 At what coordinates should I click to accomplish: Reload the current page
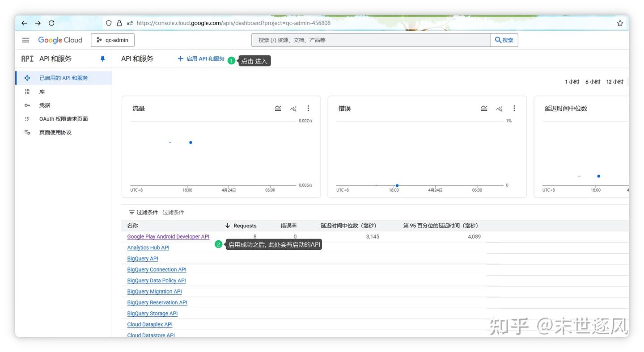[51, 23]
